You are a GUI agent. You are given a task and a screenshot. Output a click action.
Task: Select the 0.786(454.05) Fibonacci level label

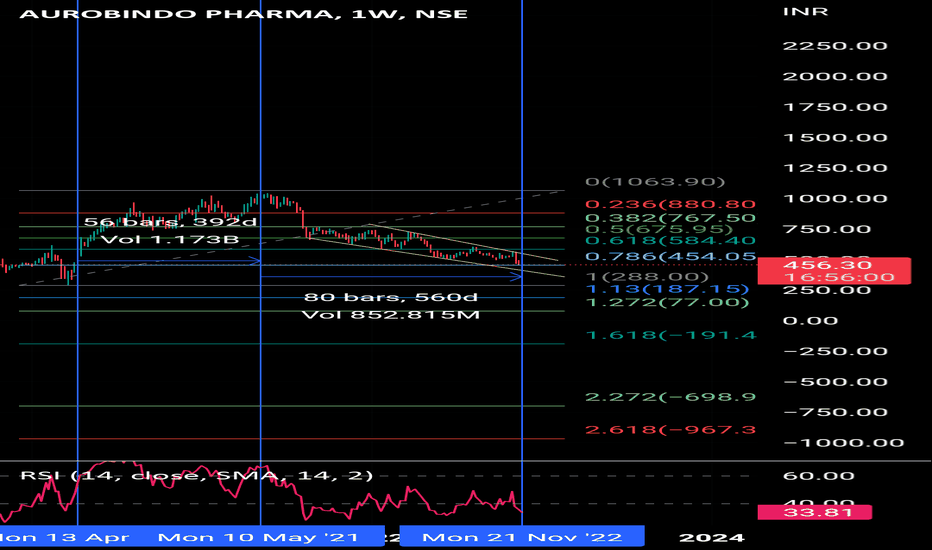(x=670, y=257)
